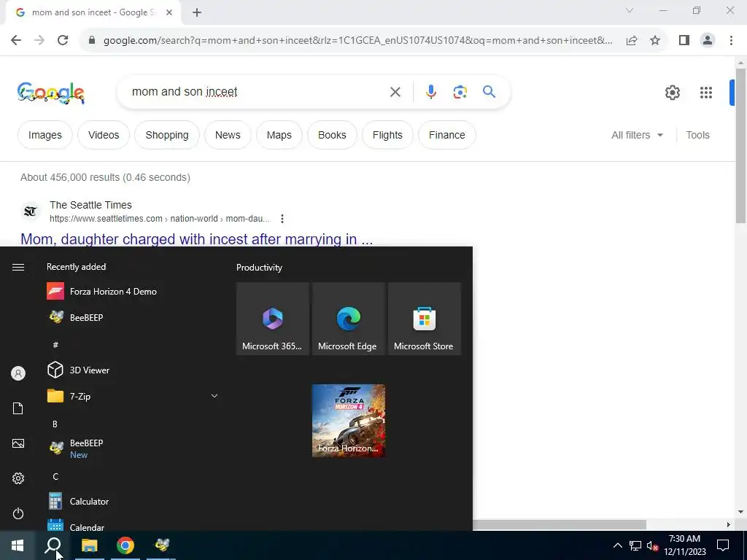Open the Chrome tab search dropdown arrow
Image resolution: width=747 pixels, height=560 pixels.
(x=630, y=10)
